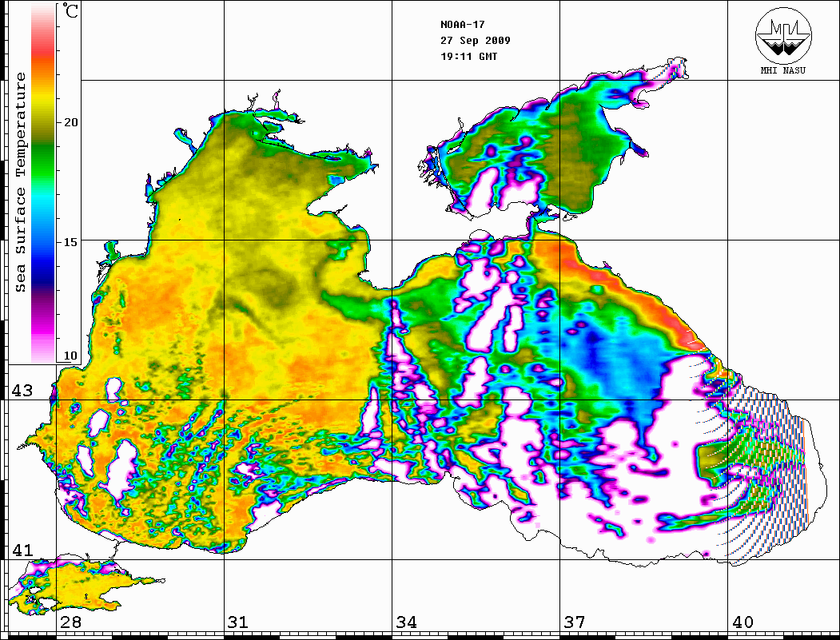The width and height of the screenshot is (840, 640).
Task: Select the 'NOAA-17' satellite label
Action: pyautogui.click(x=462, y=25)
